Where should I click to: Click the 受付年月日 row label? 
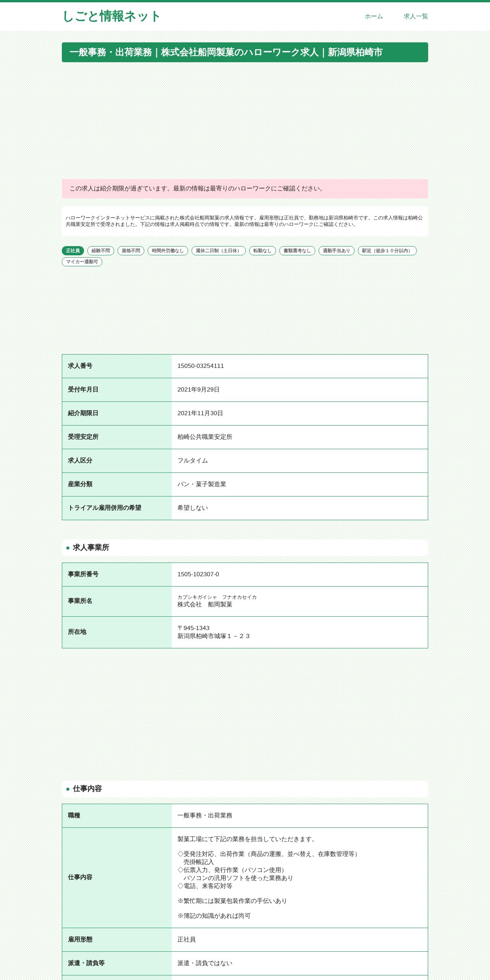[x=83, y=390]
